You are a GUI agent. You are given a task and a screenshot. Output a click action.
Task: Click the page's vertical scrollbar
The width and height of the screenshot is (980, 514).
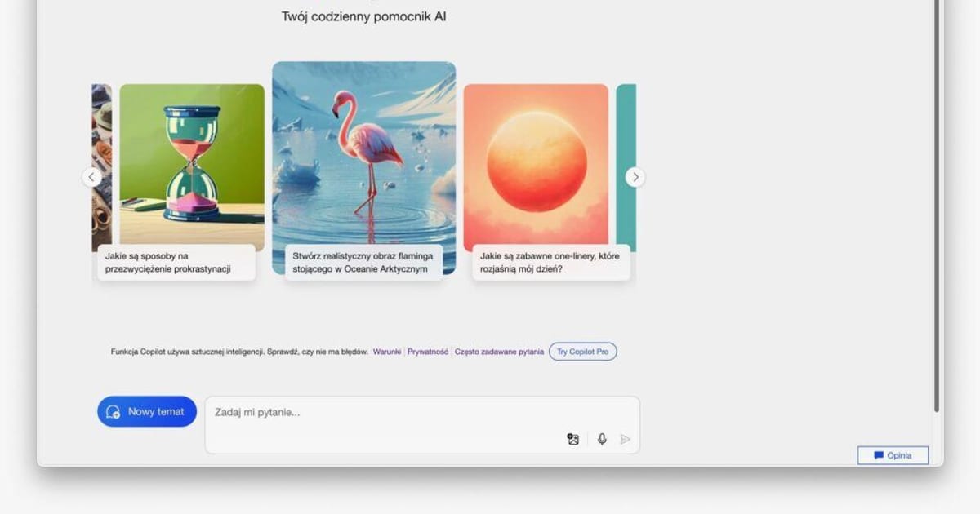click(937, 206)
